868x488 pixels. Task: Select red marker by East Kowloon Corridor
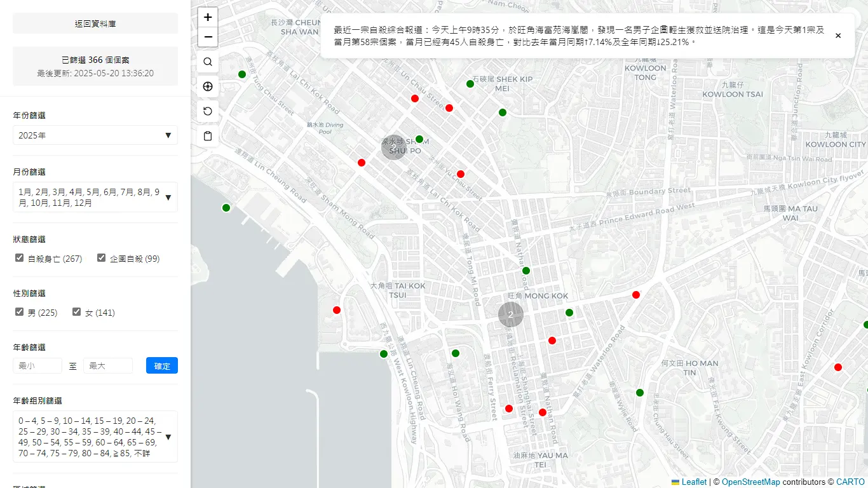[838, 367]
